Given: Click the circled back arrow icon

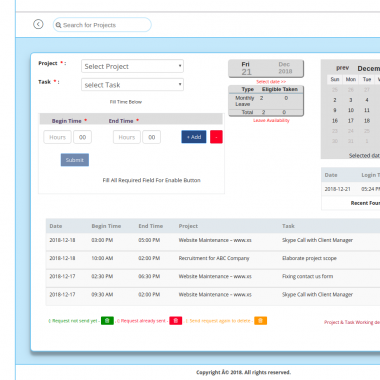Looking at the screenshot, I should coord(38,24).
